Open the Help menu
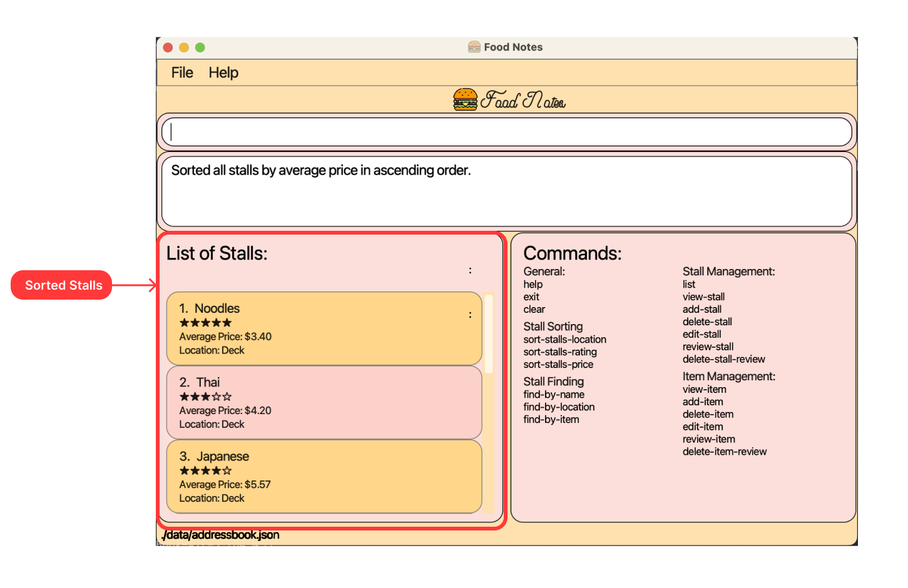The height and width of the screenshot is (588, 908). 223,73
